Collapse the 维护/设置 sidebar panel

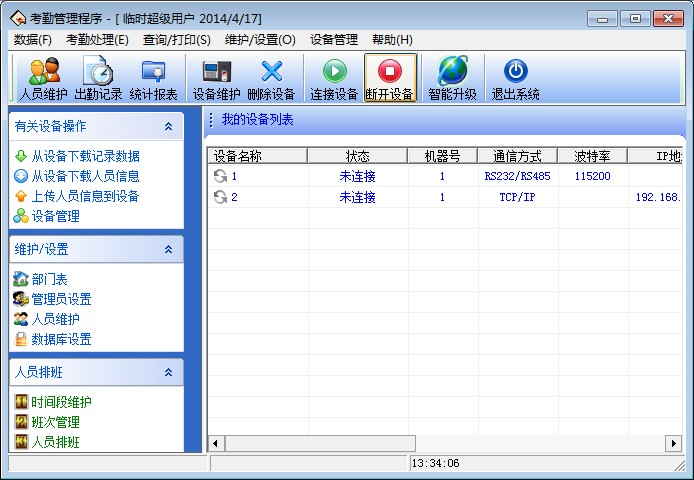click(x=168, y=249)
